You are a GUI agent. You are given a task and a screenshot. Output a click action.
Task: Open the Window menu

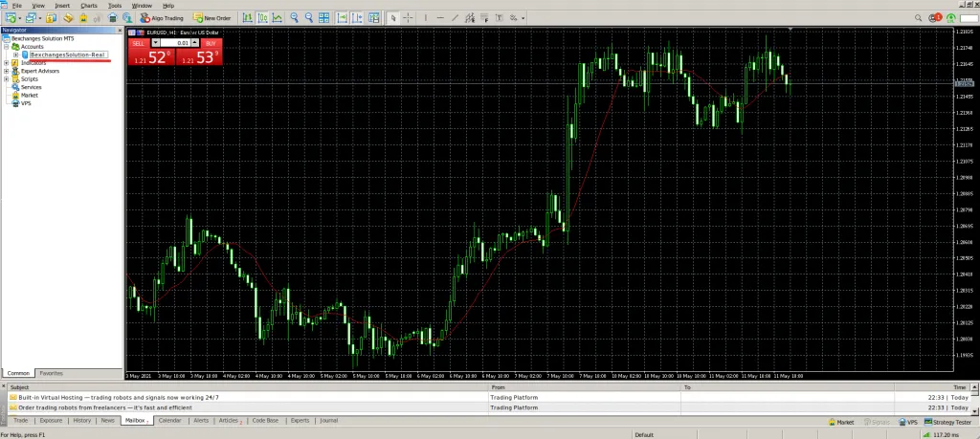[x=142, y=5]
